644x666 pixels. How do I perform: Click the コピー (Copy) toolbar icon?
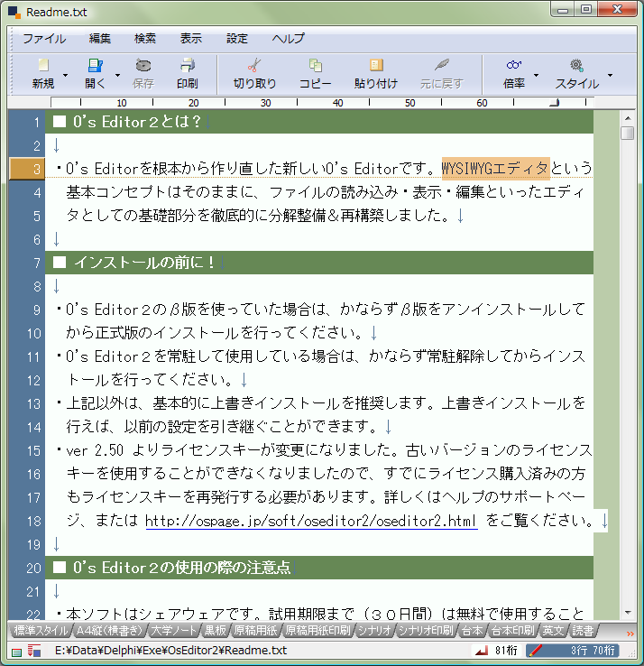click(315, 65)
